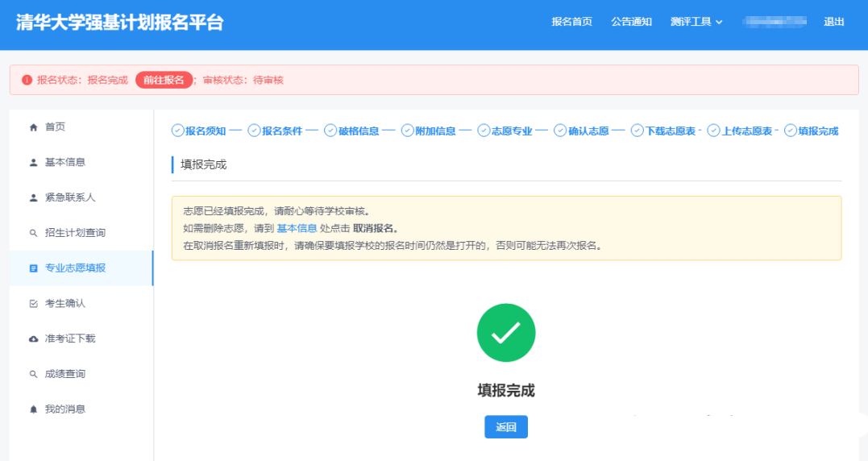Click the 破格信息 step label

tap(359, 131)
